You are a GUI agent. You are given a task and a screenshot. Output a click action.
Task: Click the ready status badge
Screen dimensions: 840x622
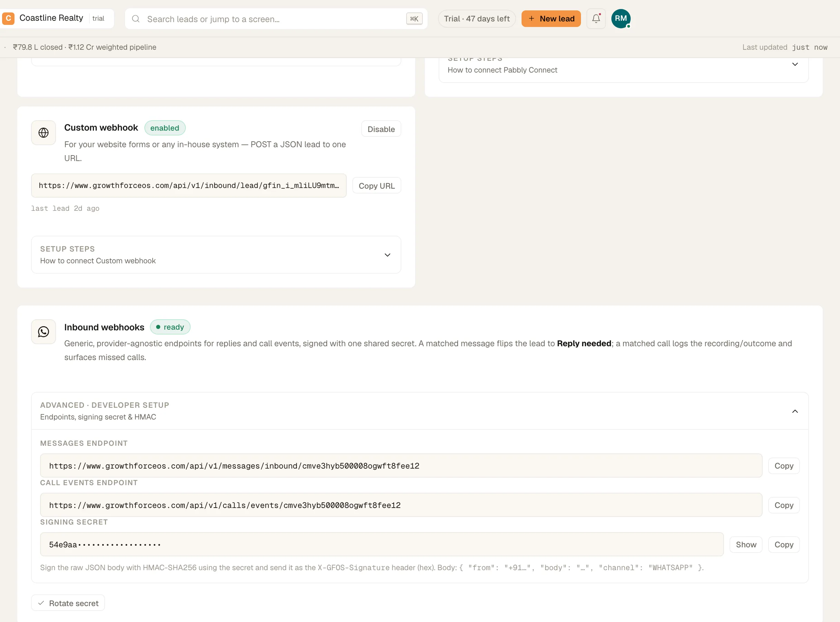click(x=170, y=327)
